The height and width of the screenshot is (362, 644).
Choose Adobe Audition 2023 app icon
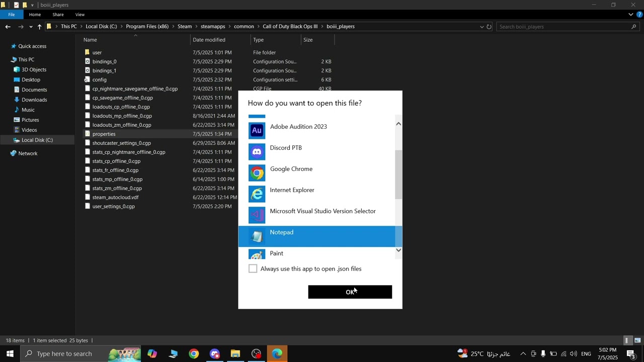coord(257,131)
